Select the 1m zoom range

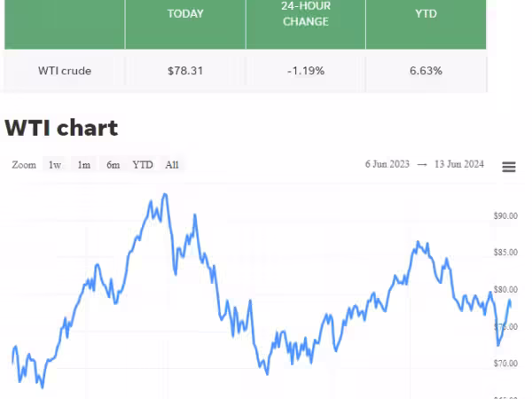(83, 165)
